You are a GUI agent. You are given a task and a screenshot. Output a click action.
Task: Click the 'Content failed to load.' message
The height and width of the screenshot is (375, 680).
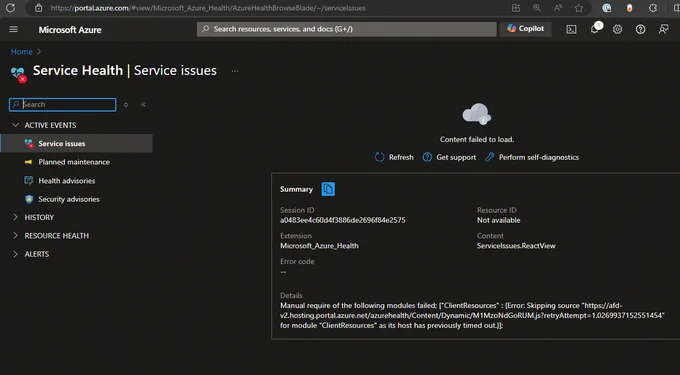click(477, 140)
